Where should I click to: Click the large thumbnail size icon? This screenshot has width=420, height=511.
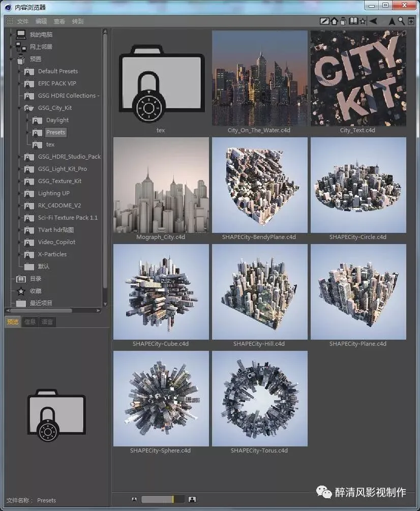[192, 499]
